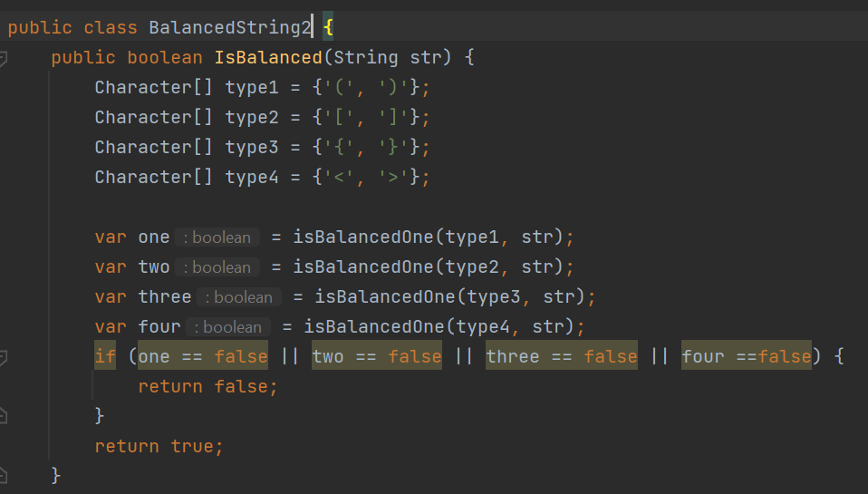The height and width of the screenshot is (494, 868).
Task: Click the highlighted opening brace after BalancedString2
Action: tap(328, 27)
